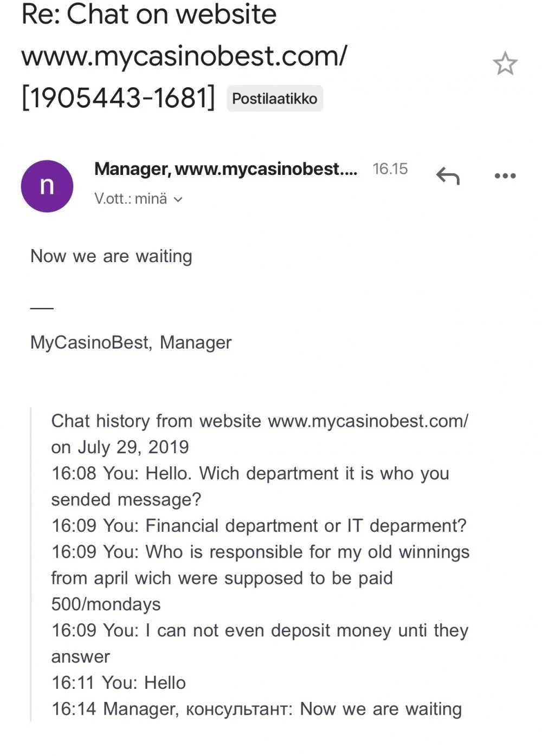
Task: Select the "Now we are waiting" message body
Action: pos(111,256)
